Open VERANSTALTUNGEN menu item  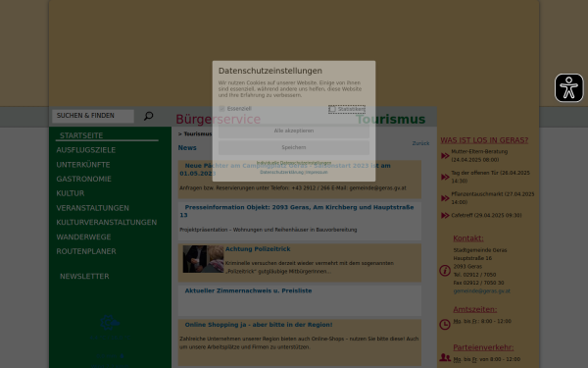(x=93, y=208)
